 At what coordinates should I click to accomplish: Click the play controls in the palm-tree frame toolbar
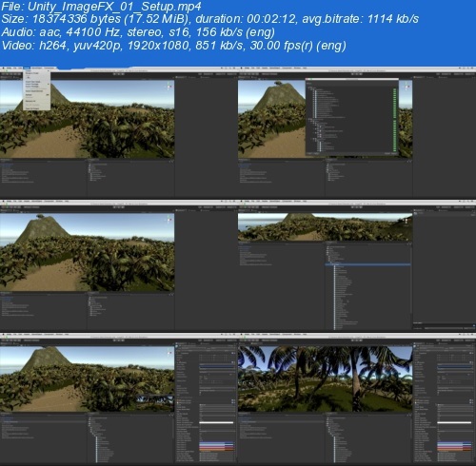(357, 340)
